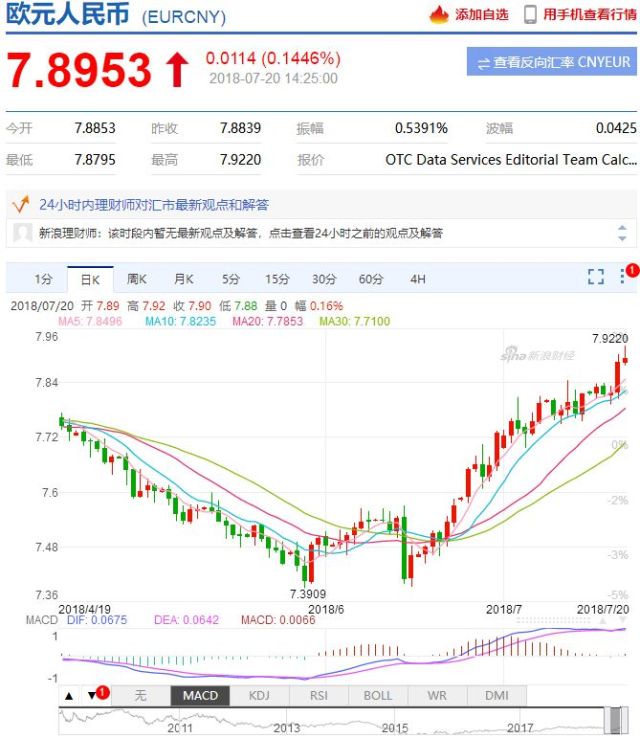
Task: Select the DMI indicator tab
Action: coord(496,695)
